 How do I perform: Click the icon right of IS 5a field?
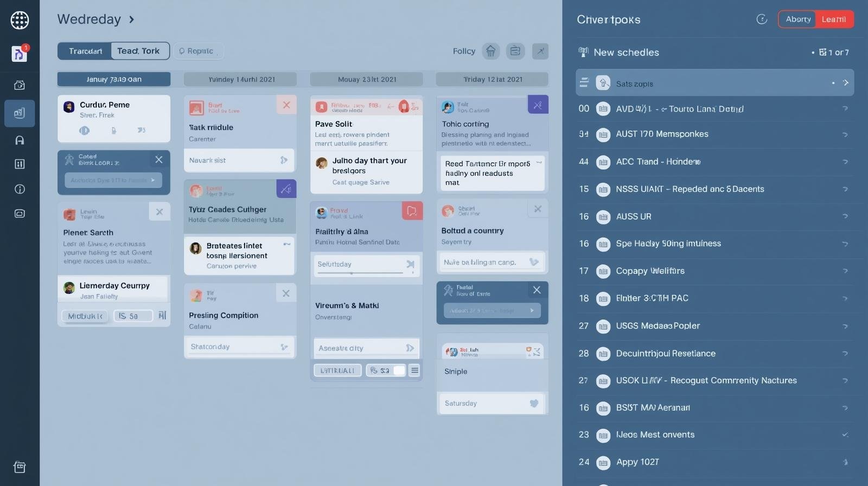[162, 316]
